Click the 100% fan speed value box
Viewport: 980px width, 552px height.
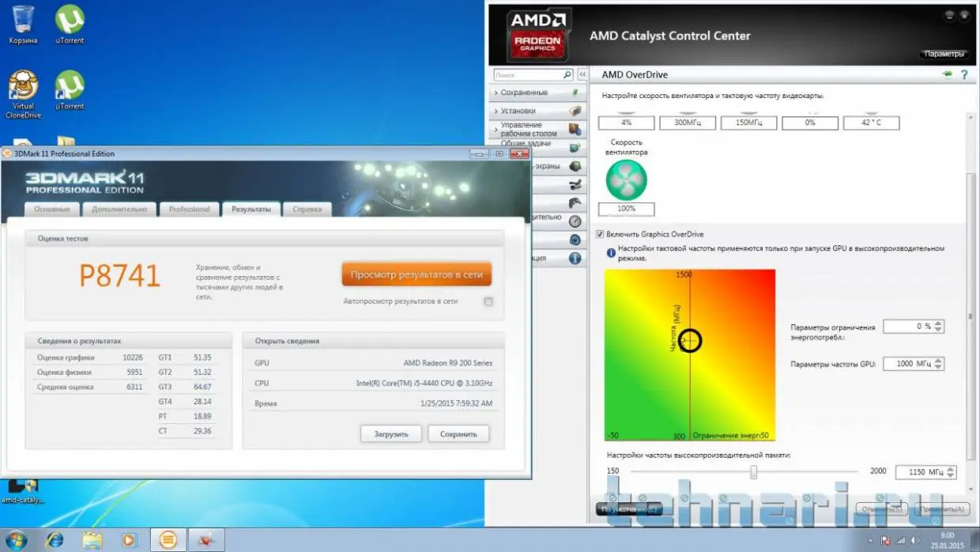click(x=626, y=209)
